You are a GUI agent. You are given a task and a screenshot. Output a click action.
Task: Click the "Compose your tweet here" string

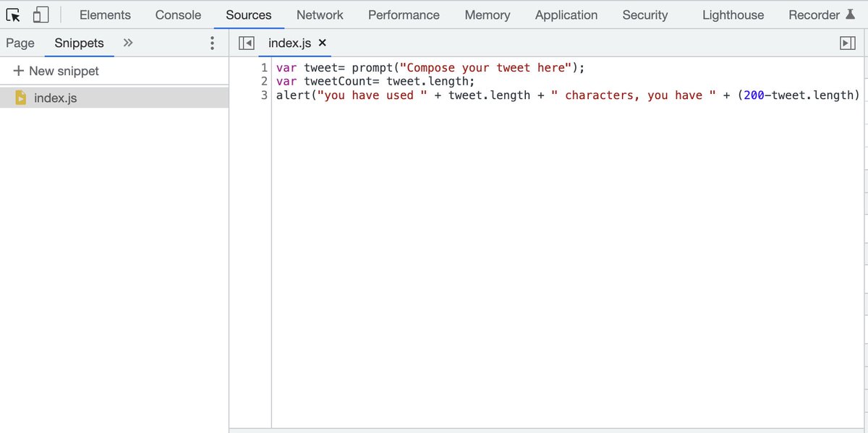(x=486, y=67)
